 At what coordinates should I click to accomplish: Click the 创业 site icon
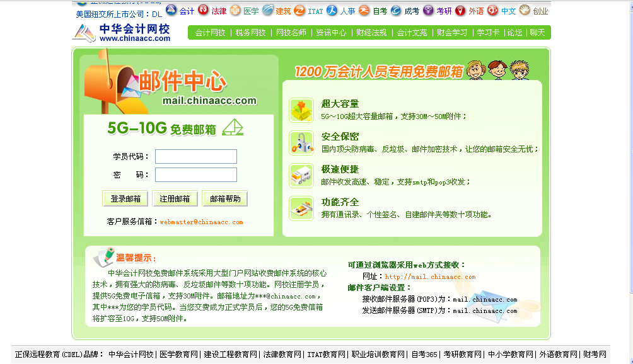pos(525,10)
